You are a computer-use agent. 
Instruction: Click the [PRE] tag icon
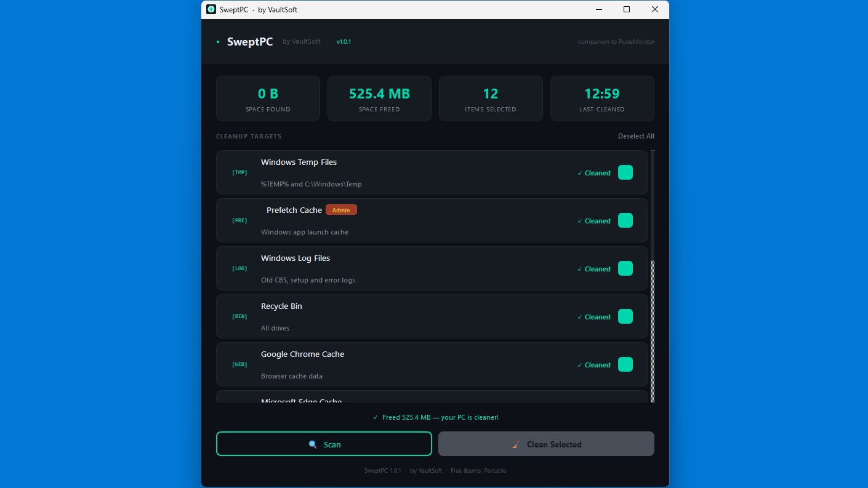point(239,220)
